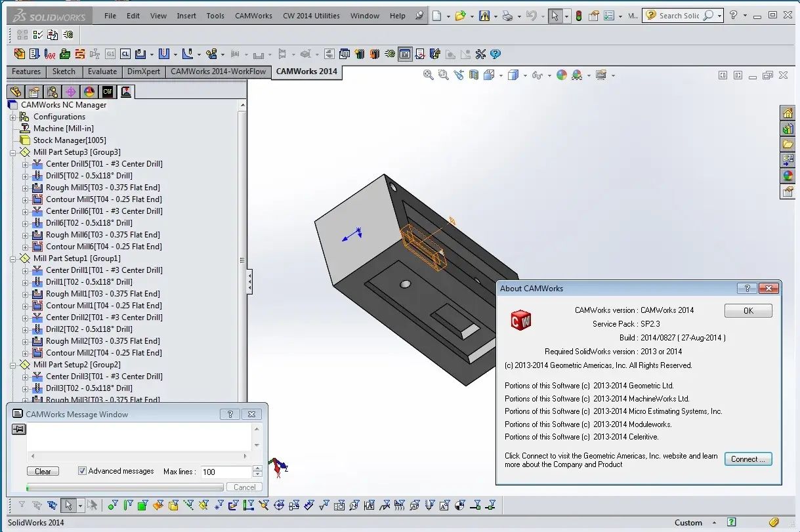Click Edit Appearance color ball icon

point(561,75)
